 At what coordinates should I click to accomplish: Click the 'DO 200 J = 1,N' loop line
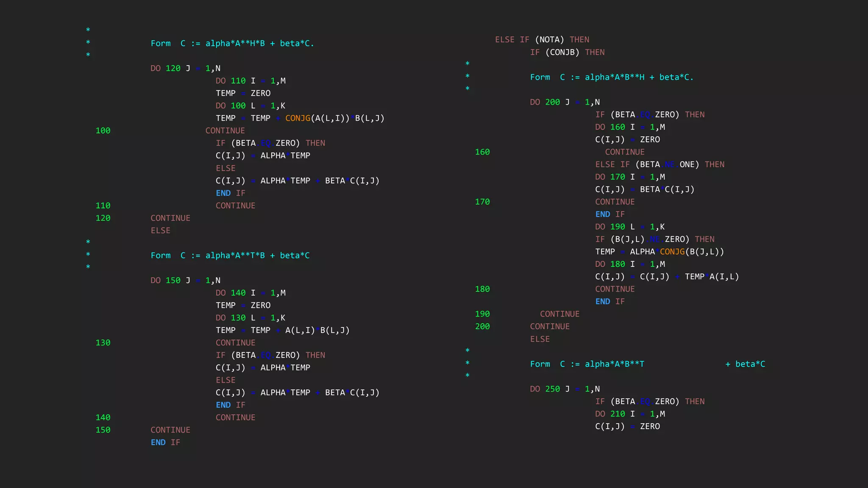pyautogui.click(x=565, y=102)
